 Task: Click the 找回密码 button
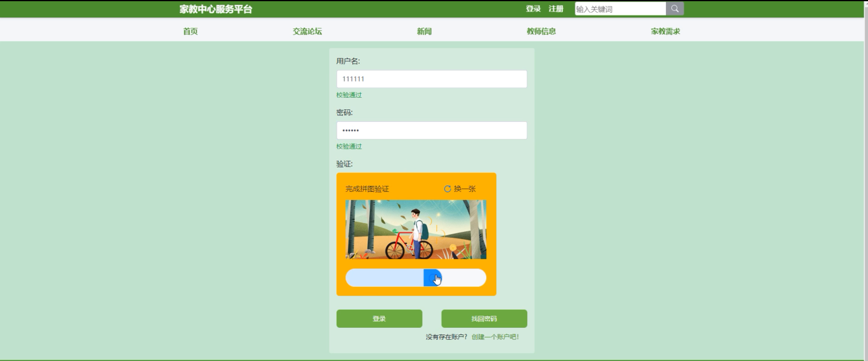pyautogui.click(x=484, y=319)
